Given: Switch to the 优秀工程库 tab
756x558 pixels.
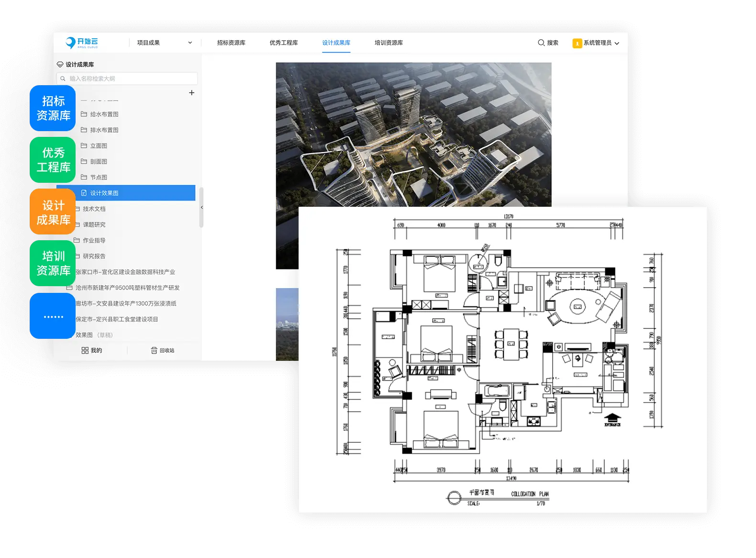Looking at the screenshot, I should (283, 43).
